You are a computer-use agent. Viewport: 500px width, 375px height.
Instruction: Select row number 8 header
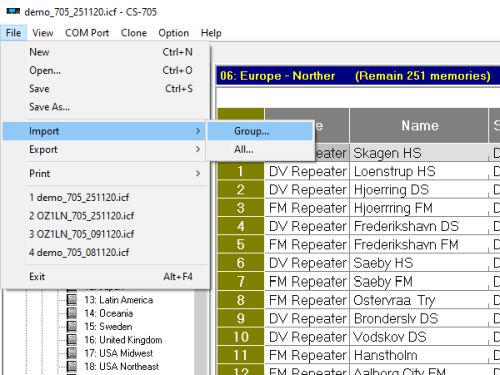point(241,300)
